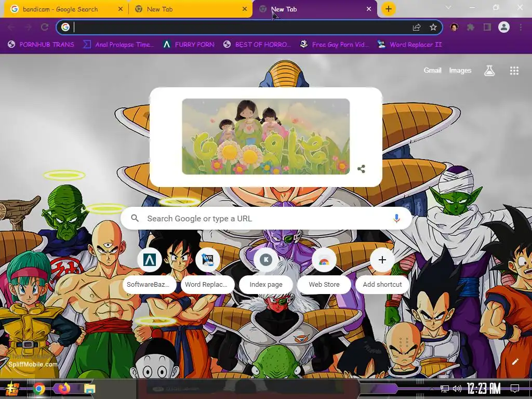Toggle the side panel icon
The height and width of the screenshot is (399, 532).
(487, 27)
